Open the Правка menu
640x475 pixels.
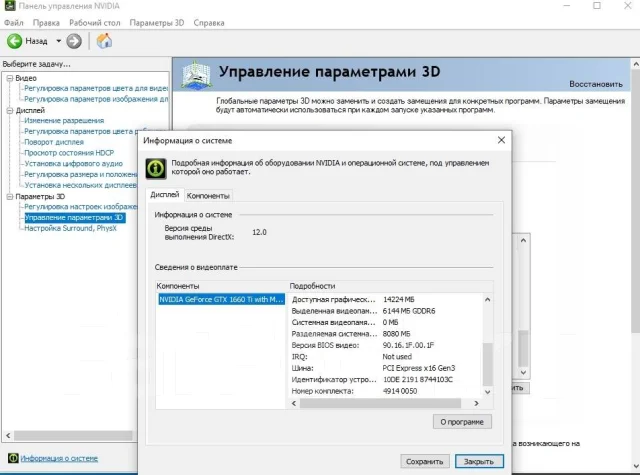pos(46,23)
